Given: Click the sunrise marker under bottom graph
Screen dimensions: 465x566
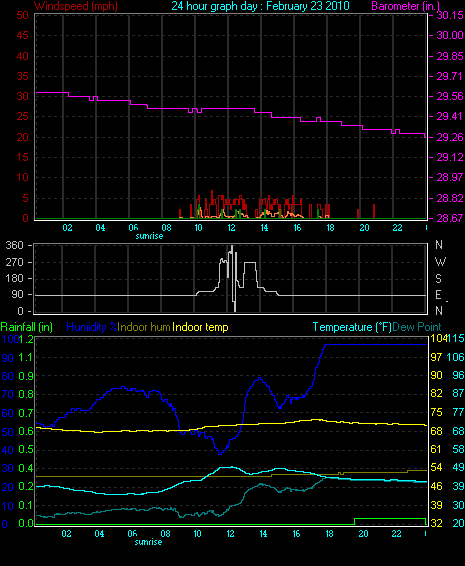Looking at the screenshot, I should [148, 542].
